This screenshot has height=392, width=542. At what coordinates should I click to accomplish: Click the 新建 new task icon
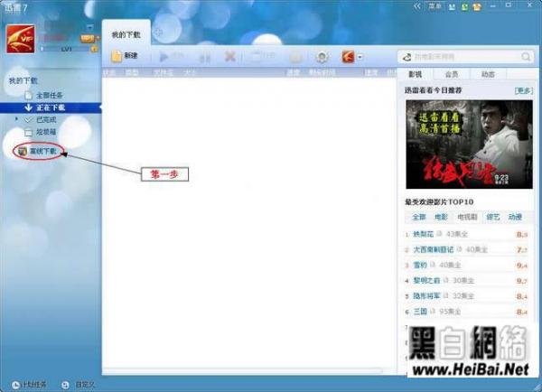click(x=117, y=56)
